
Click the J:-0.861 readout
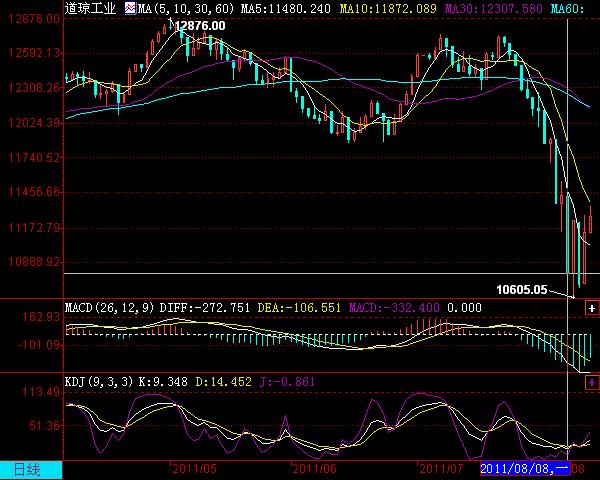[287, 382]
